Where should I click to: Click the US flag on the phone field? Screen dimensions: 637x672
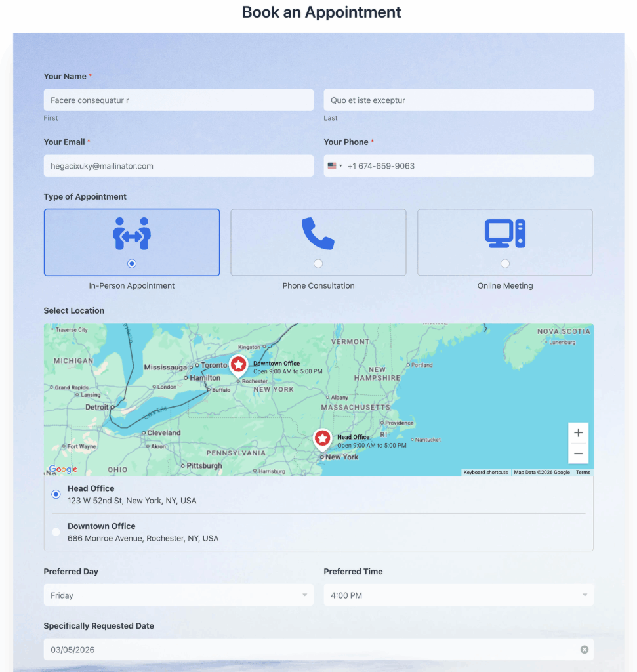click(331, 165)
